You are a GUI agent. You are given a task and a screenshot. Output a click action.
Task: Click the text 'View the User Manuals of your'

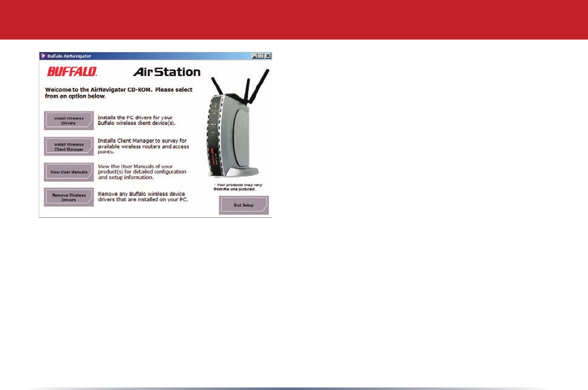(135, 166)
